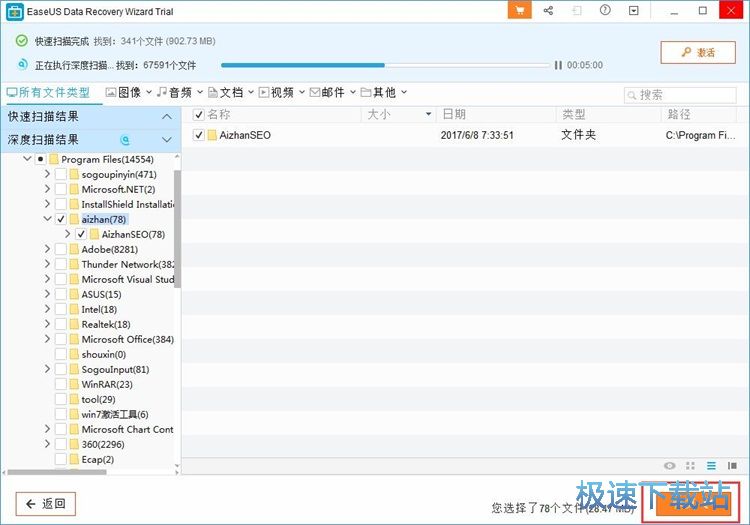Uncheck the AizhanSEO(78) tree checkbox
Viewport: 750px width, 525px height.
pyautogui.click(x=81, y=234)
